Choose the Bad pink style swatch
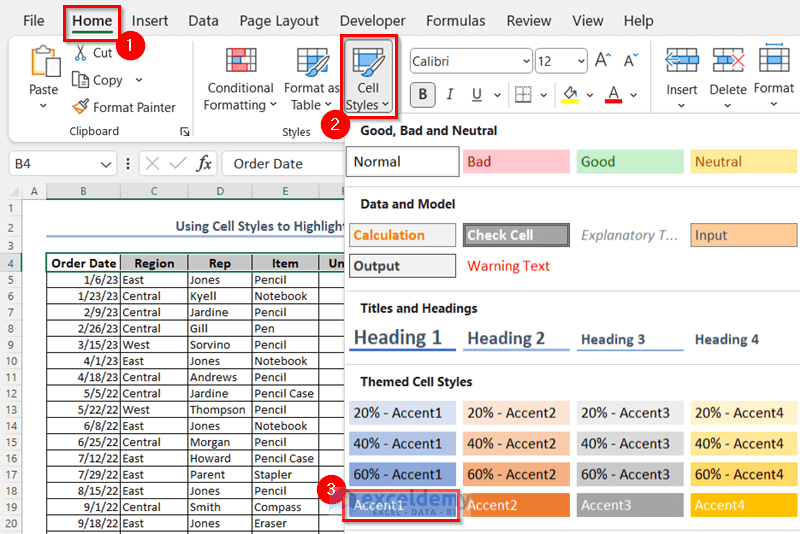Image resolution: width=800 pixels, height=534 pixels. click(x=516, y=162)
